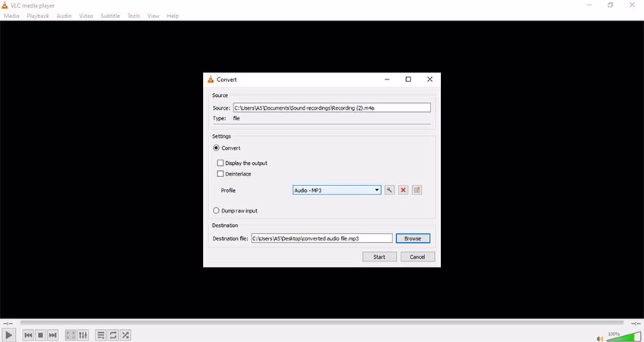Screen dimensions: 644x342
Task: Open the Tools menu
Action: click(133, 16)
